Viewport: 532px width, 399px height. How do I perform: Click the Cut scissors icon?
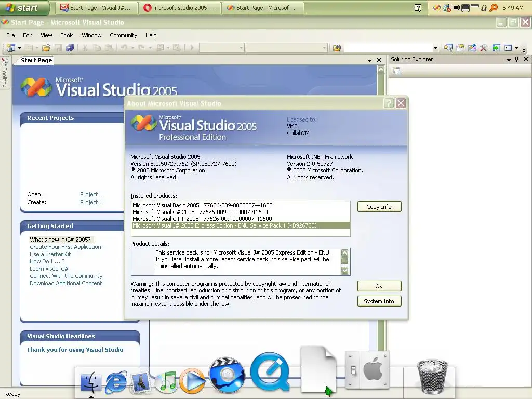(x=85, y=48)
